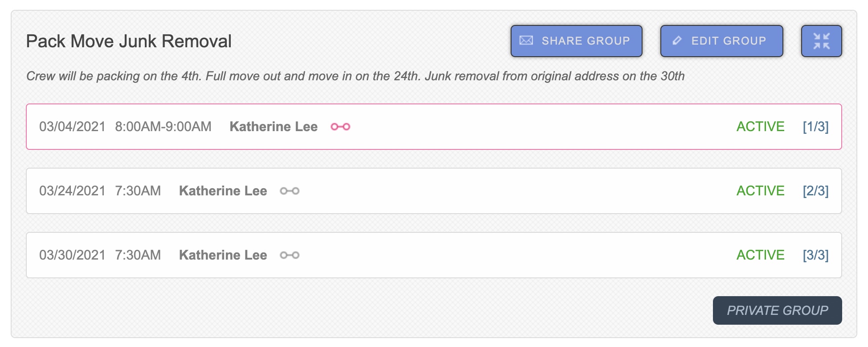This screenshot has height=347, width=868.
Task: Toggle the Private Group badge
Action: tap(777, 310)
